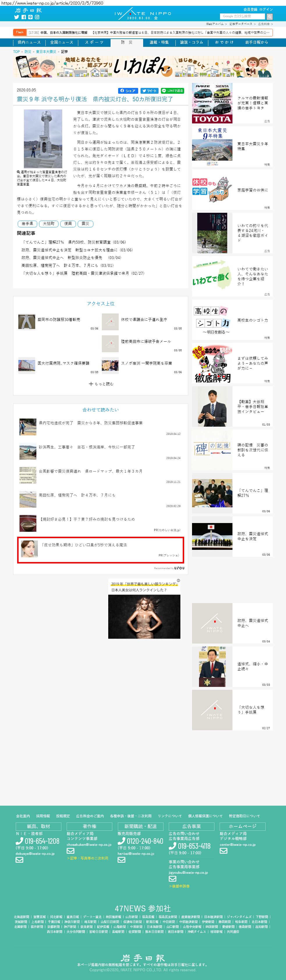
Task: Expand もっと読む in access ranking
Action: 101,384
